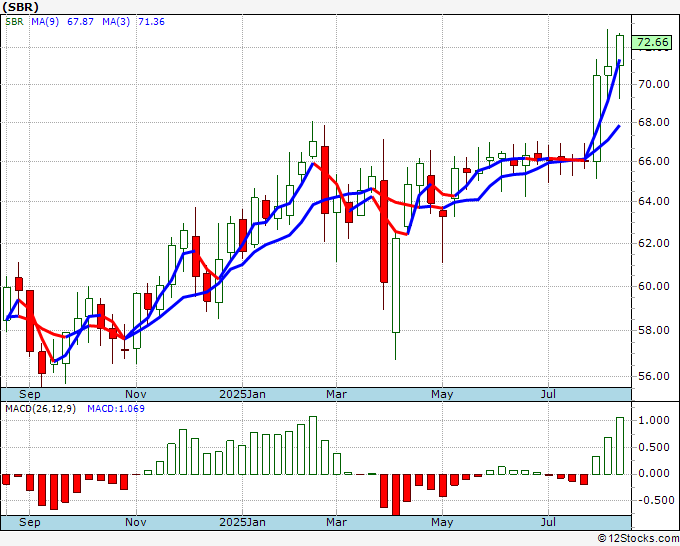Click Jul on the price chart time axis

pos(549,394)
